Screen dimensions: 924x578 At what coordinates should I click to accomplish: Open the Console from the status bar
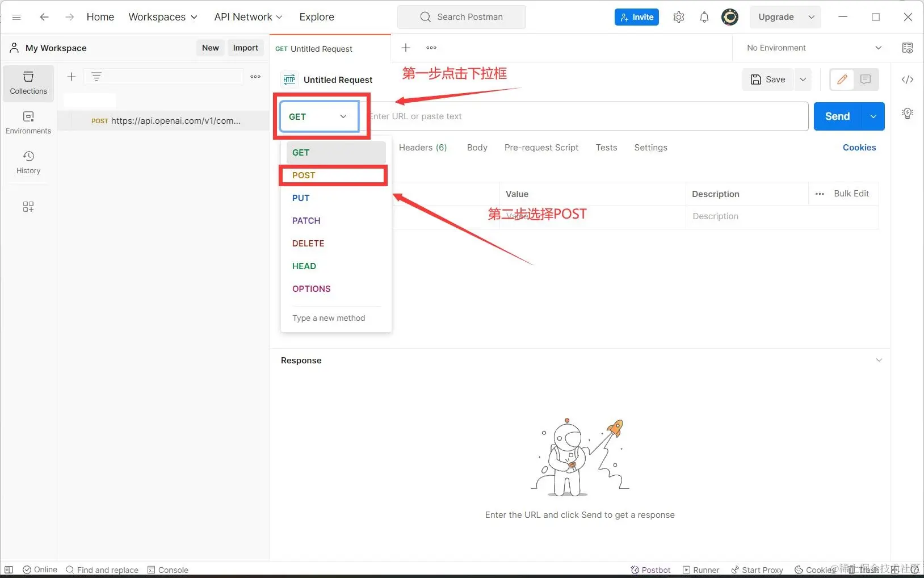pos(167,569)
